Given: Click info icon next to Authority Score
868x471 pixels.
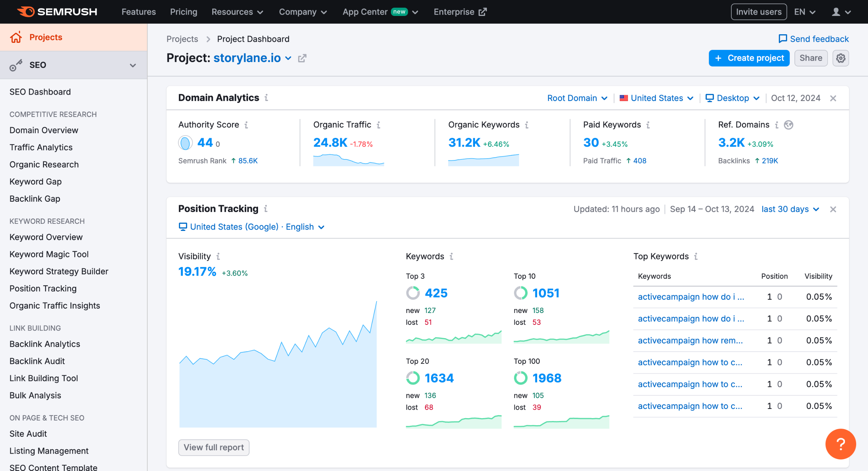Looking at the screenshot, I should 246,125.
